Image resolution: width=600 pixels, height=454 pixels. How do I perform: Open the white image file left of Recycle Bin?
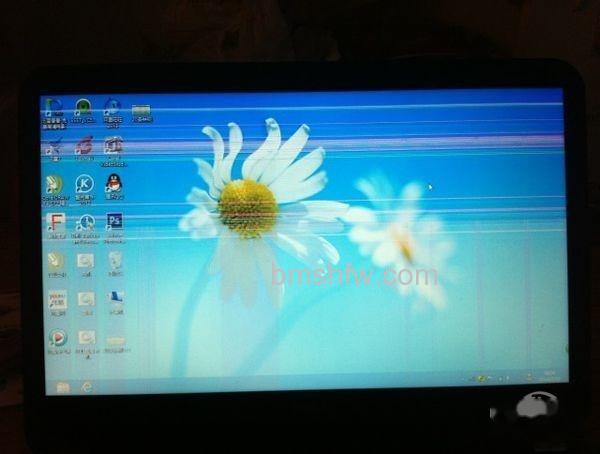tap(85, 261)
